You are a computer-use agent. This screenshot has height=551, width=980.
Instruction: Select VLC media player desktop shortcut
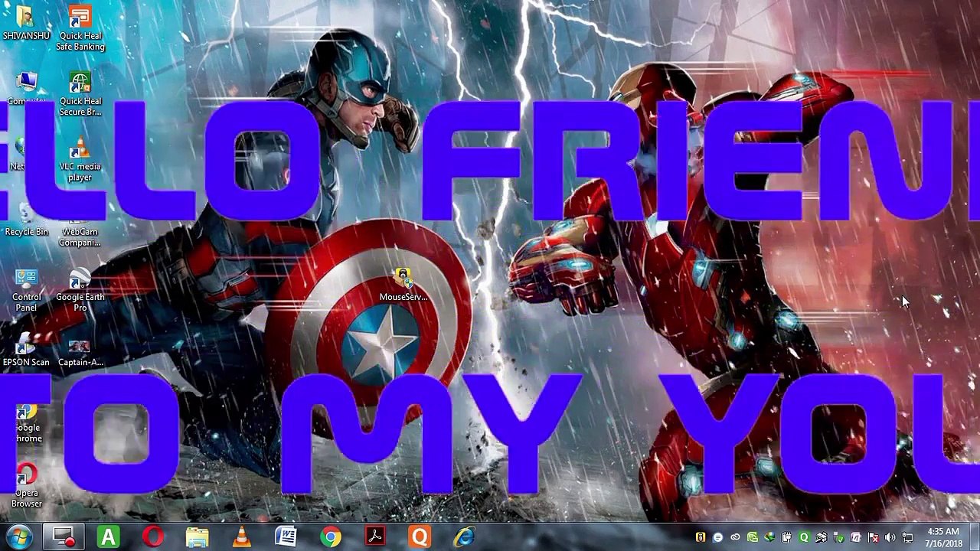80,160
